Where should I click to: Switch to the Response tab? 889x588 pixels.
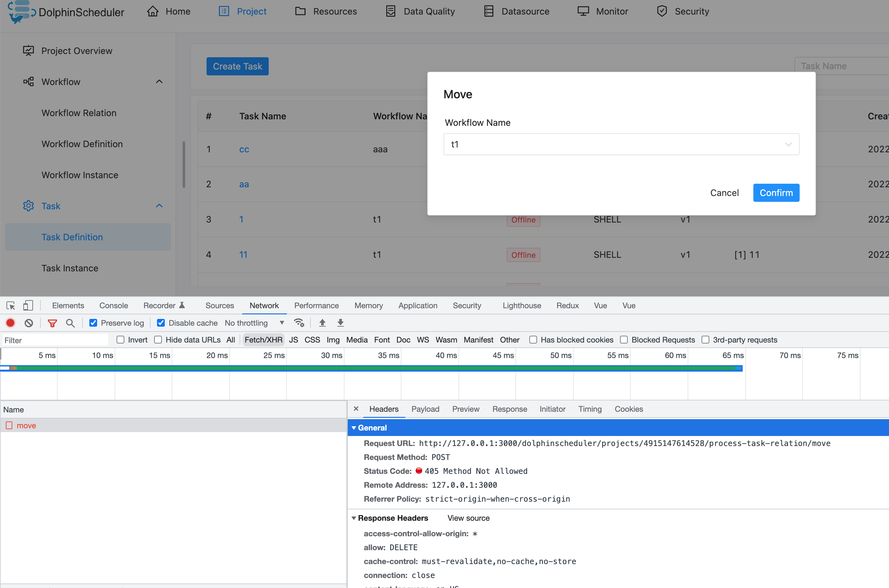click(x=510, y=409)
